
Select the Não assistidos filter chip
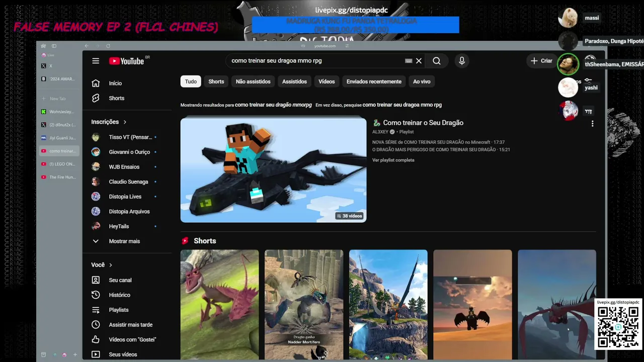point(253,81)
